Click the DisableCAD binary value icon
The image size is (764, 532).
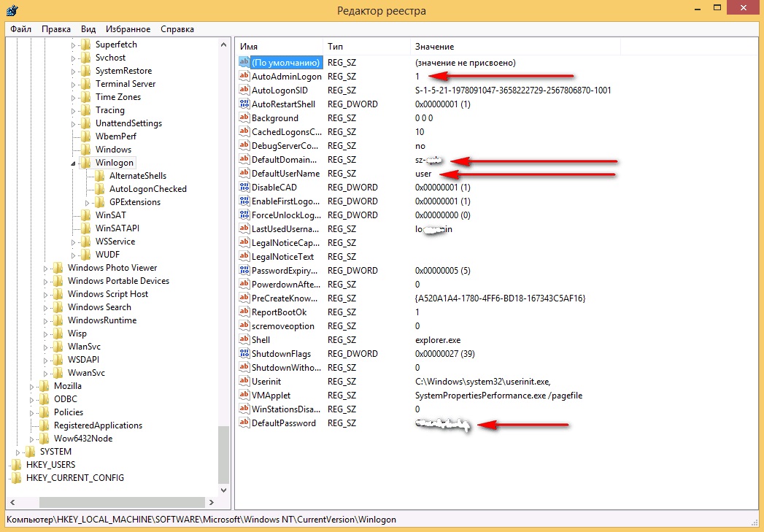tap(244, 187)
